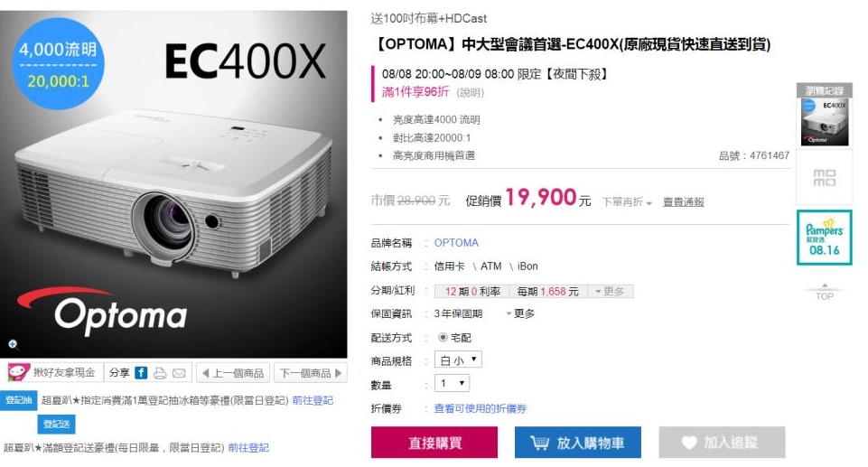The height and width of the screenshot is (467, 868).
Task: Open the 商品規格 dropdown showing 白 小
Action: tap(458, 360)
